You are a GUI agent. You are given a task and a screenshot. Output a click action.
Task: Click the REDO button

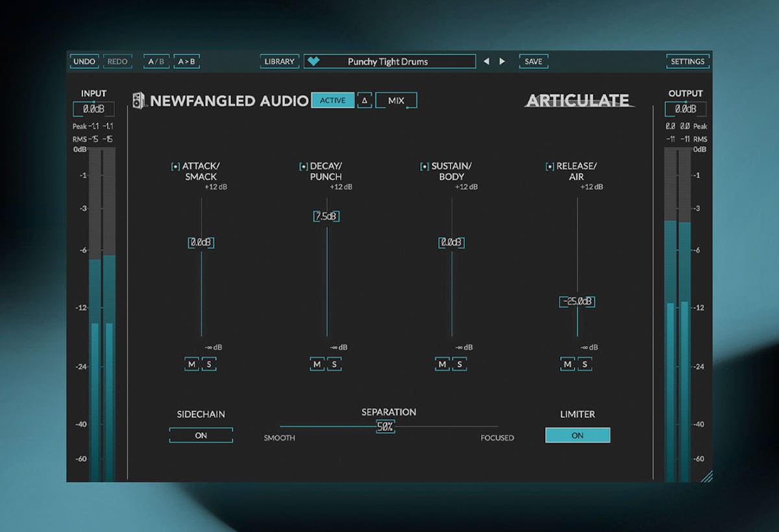point(117,62)
